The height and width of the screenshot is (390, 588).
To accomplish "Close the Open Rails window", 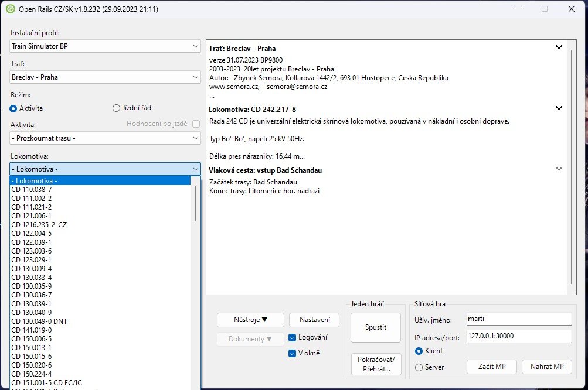I will point(572,9).
